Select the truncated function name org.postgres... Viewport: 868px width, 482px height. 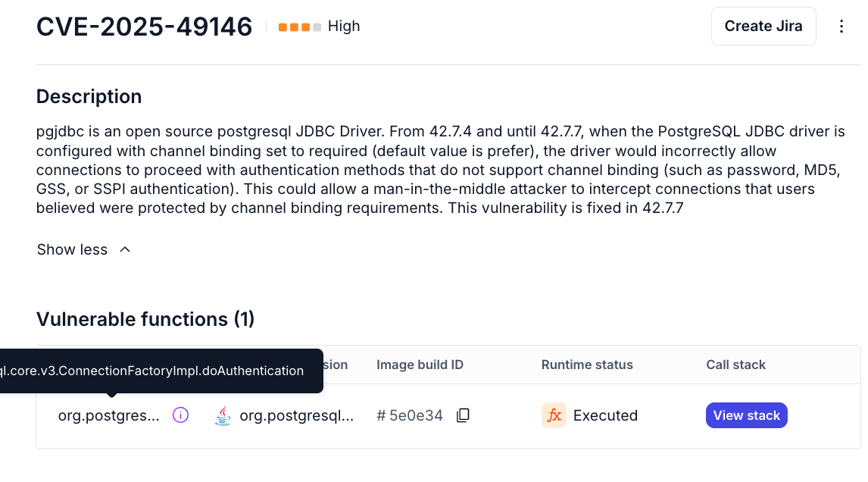pyautogui.click(x=108, y=415)
